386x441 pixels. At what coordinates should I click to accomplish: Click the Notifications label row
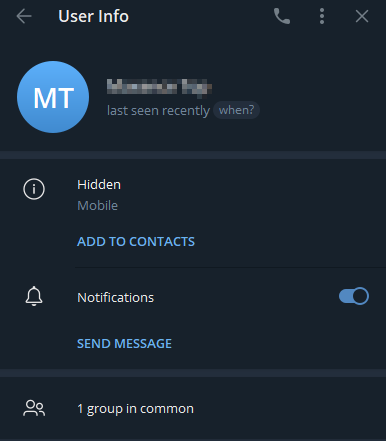click(x=193, y=297)
